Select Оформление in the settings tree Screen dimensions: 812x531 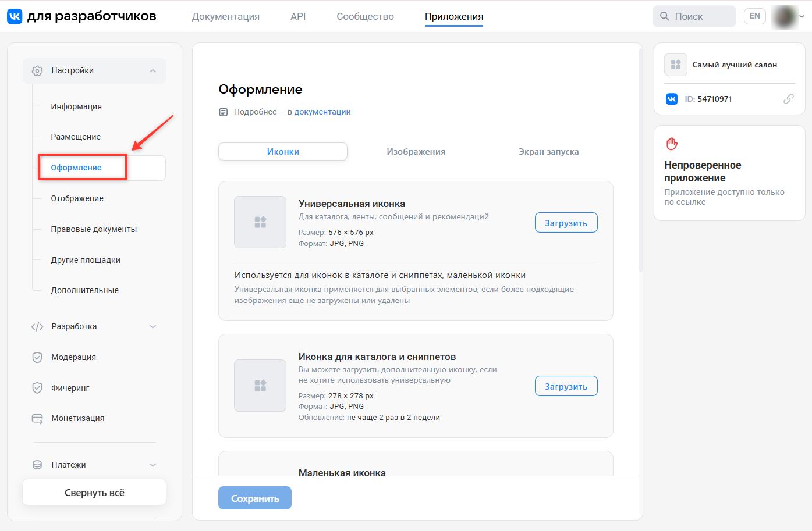(76, 168)
